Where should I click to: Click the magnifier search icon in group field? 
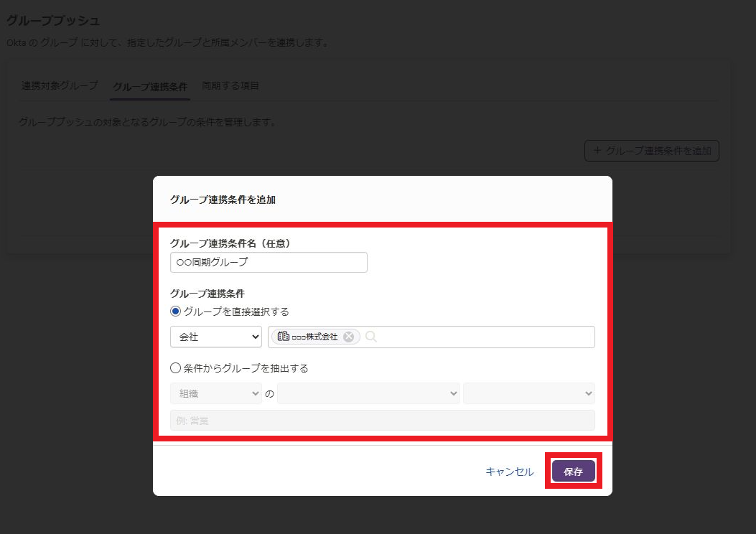pyautogui.click(x=371, y=337)
